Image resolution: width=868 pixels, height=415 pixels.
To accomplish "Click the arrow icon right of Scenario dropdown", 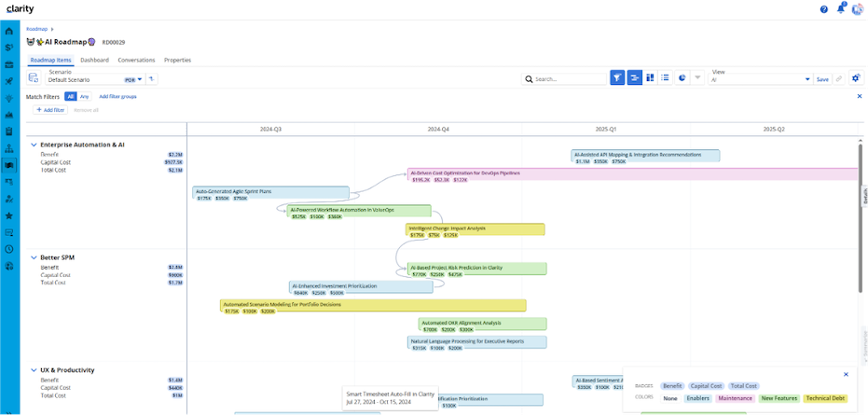I will coord(152,78).
